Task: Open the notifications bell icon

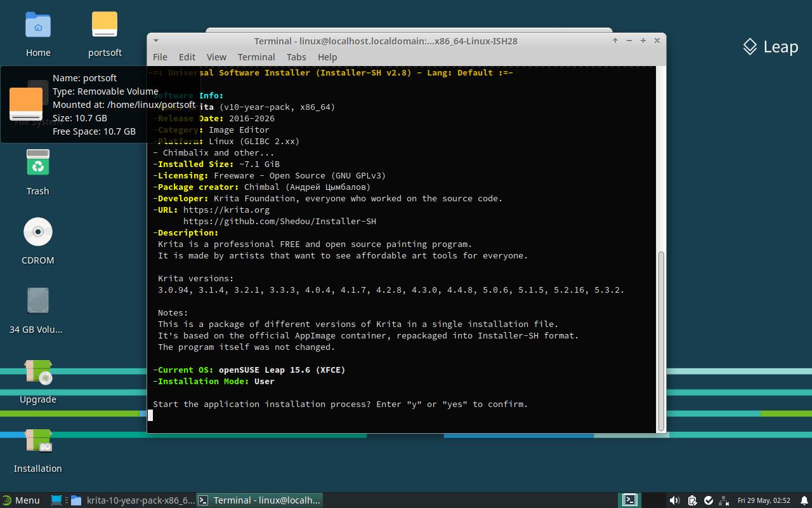Action: pyautogui.click(x=804, y=500)
